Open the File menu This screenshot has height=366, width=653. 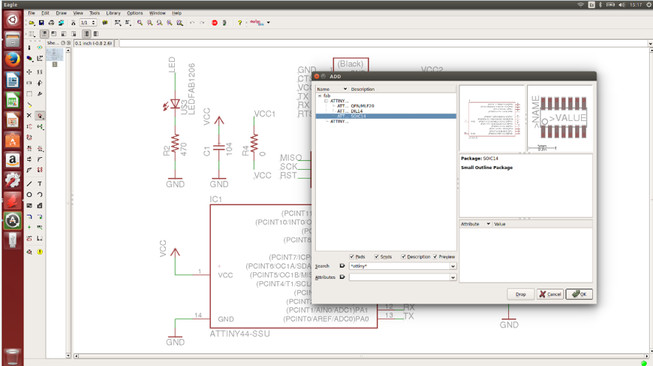coord(31,13)
